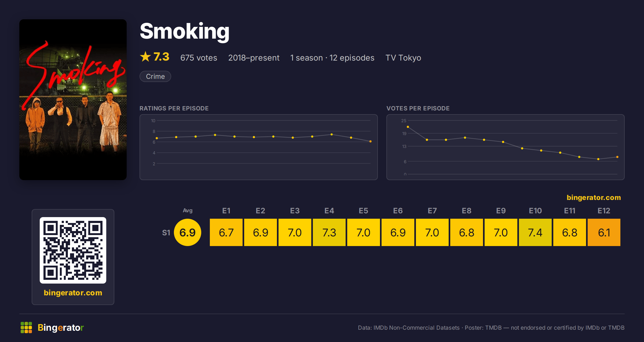The width and height of the screenshot is (644, 342).
Task: Click the E12 column header
Action: (x=604, y=211)
